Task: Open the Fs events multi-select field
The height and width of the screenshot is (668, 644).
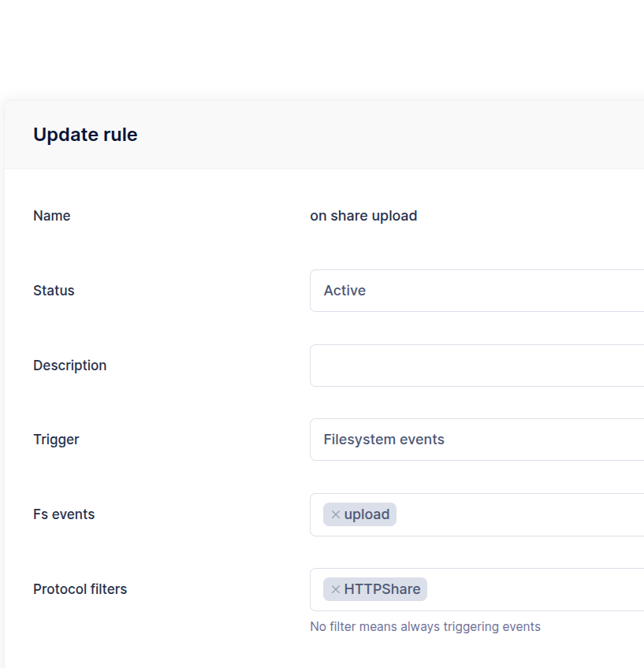Action: [x=520, y=514]
